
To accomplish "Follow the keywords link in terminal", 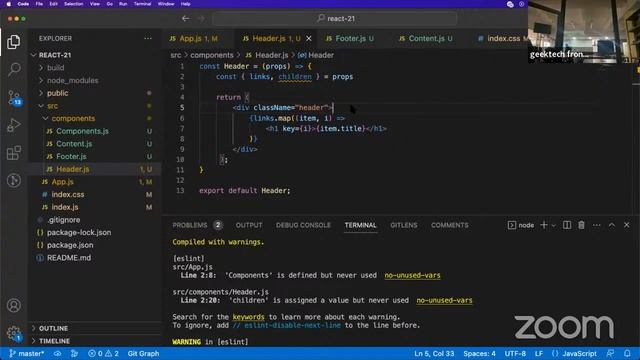I will click(x=248, y=317).
